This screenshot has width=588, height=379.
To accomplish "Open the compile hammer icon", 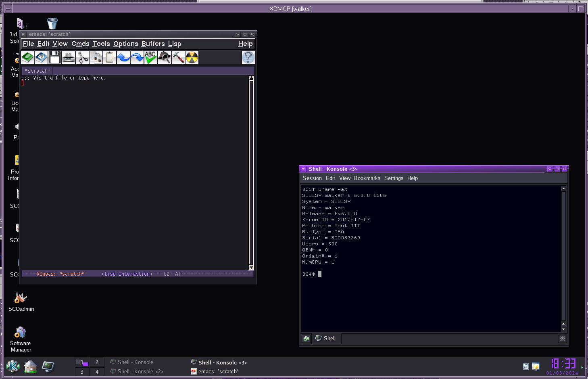I will [178, 57].
